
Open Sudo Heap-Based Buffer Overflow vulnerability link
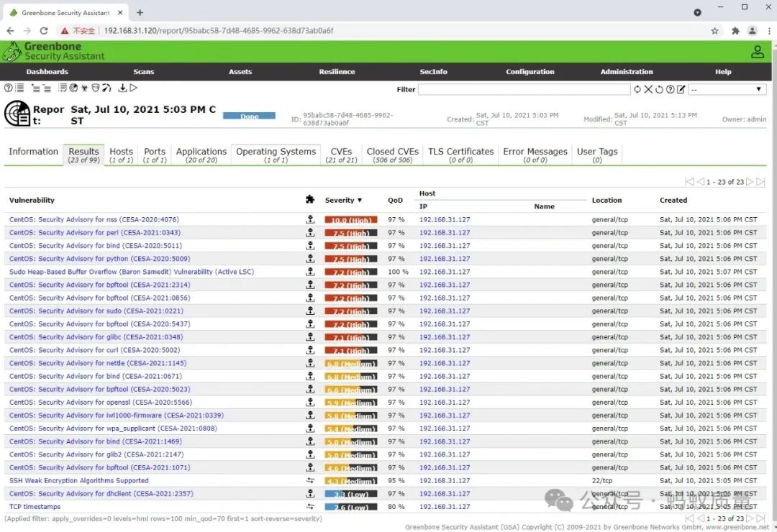(132, 272)
